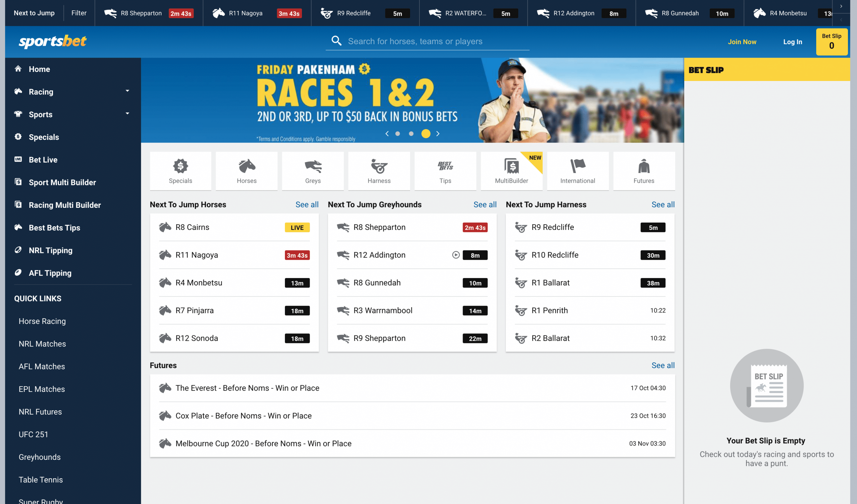Click harness icon beside R9 Redcliffe in top bar
This screenshot has width=857, height=504.
point(326,13)
